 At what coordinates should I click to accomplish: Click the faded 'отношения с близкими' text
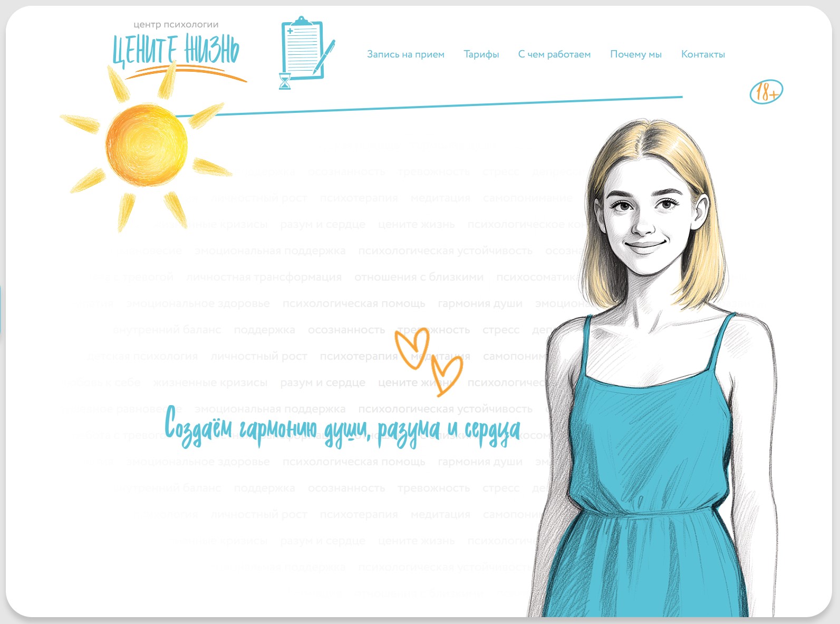coord(419,277)
